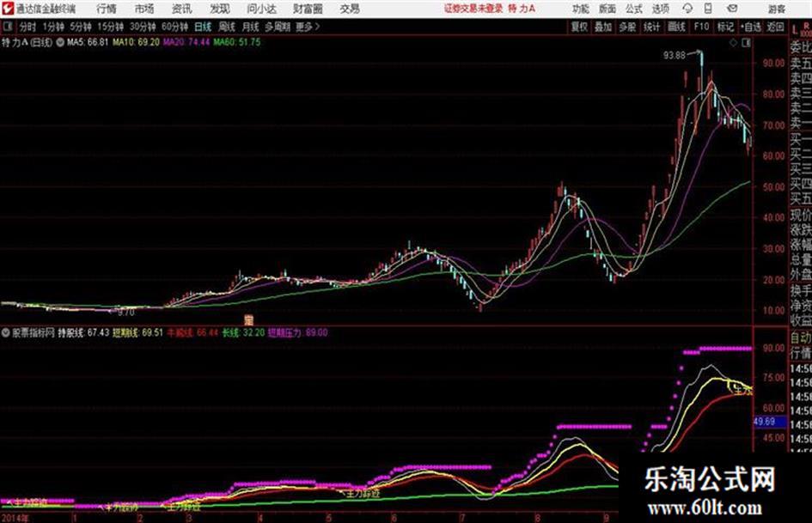Screen dimensions: 812x523
Task: Click the 证券交易未登录 login status
Action: [473, 9]
